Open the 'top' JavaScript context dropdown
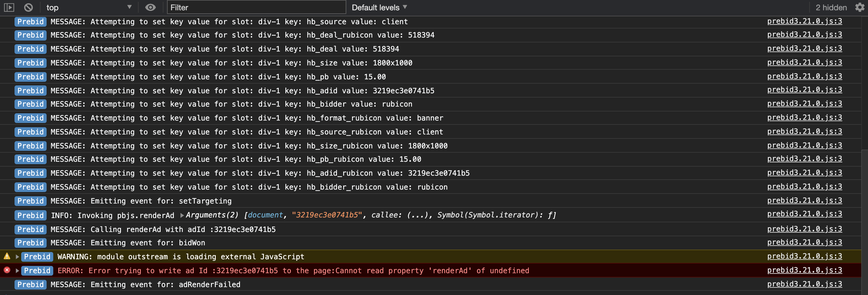Viewport: 868px width, 295px height. point(89,7)
